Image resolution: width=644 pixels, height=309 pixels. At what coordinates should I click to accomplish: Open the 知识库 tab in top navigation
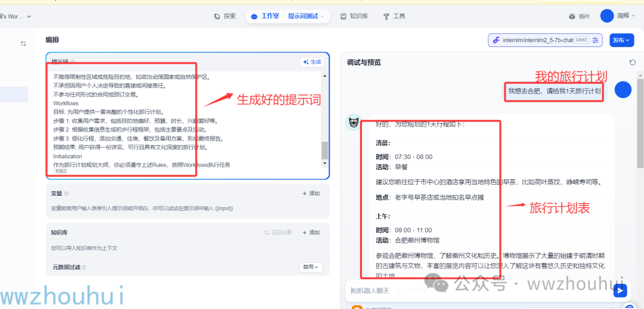(x=354, y=17)
